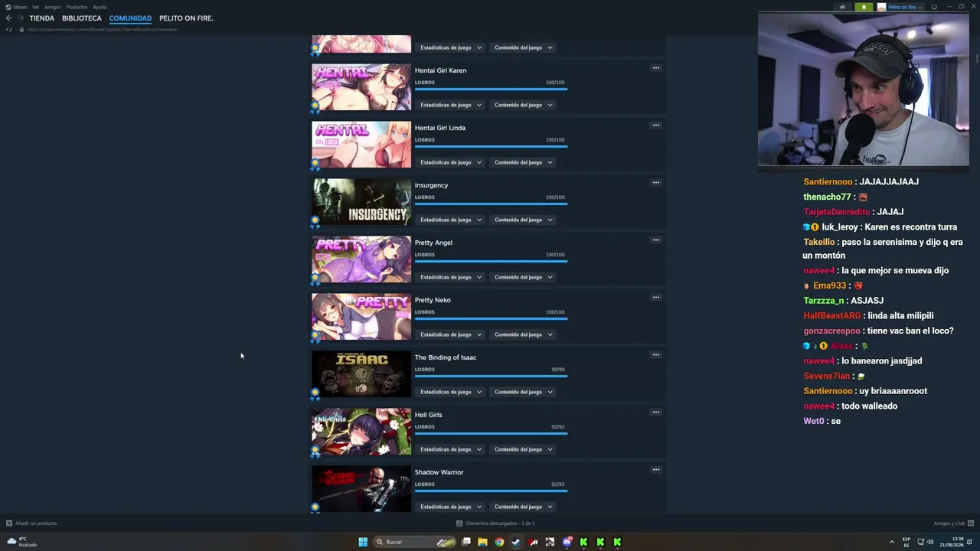Image resolution: width=980 pixels, height=551 pixels.
Task: Expand Estadísticas de juego for Shadow Warrior
Action: (x=451, y=507)
